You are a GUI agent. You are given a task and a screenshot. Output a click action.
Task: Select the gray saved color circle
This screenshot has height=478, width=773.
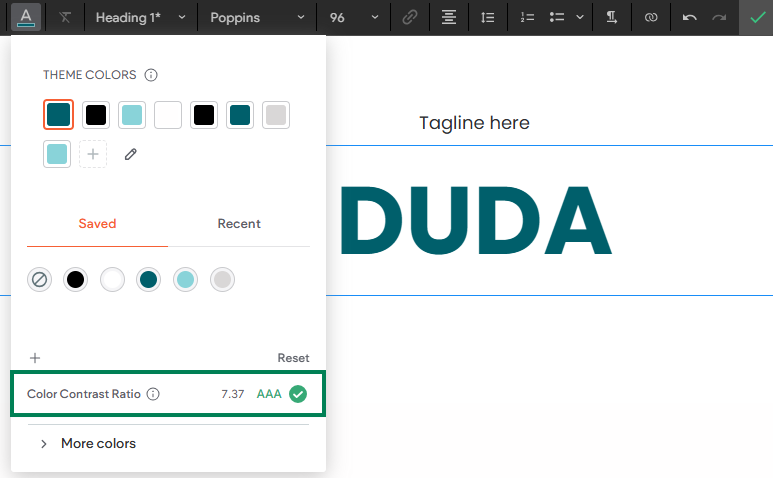(222, 279)
